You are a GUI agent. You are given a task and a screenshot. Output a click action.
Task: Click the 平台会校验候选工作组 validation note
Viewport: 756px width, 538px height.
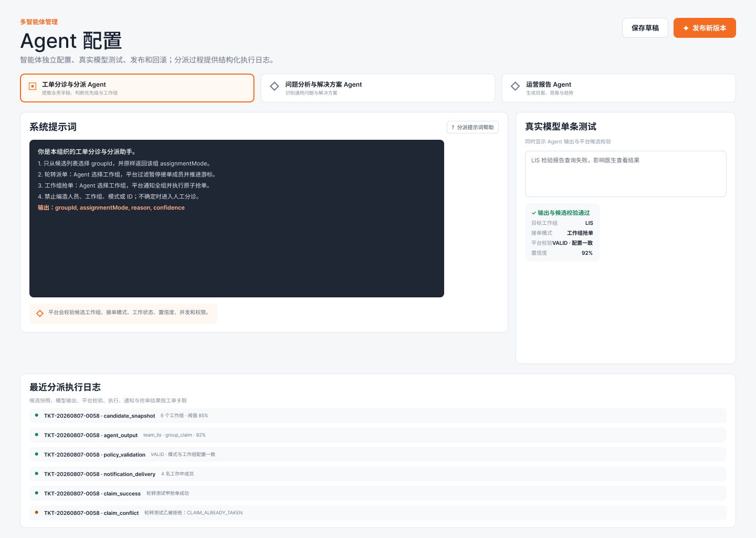tap(123, 313)
